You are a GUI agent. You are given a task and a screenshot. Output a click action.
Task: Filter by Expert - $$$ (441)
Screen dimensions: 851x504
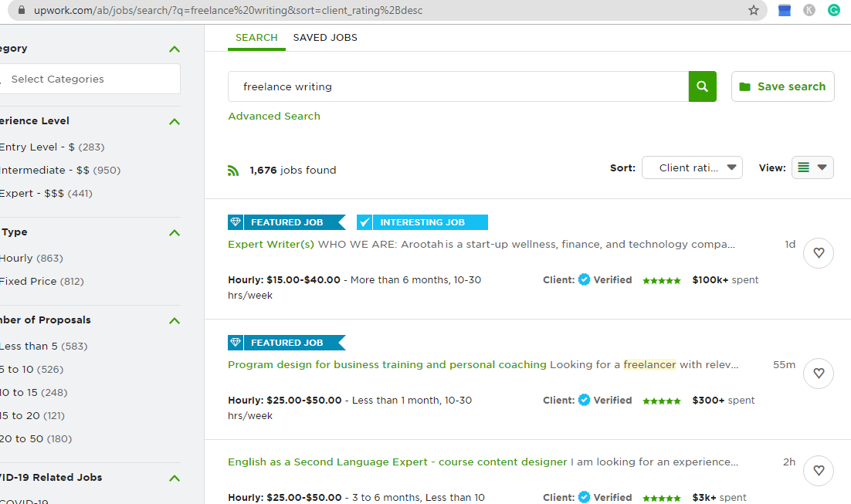(46, 194)
